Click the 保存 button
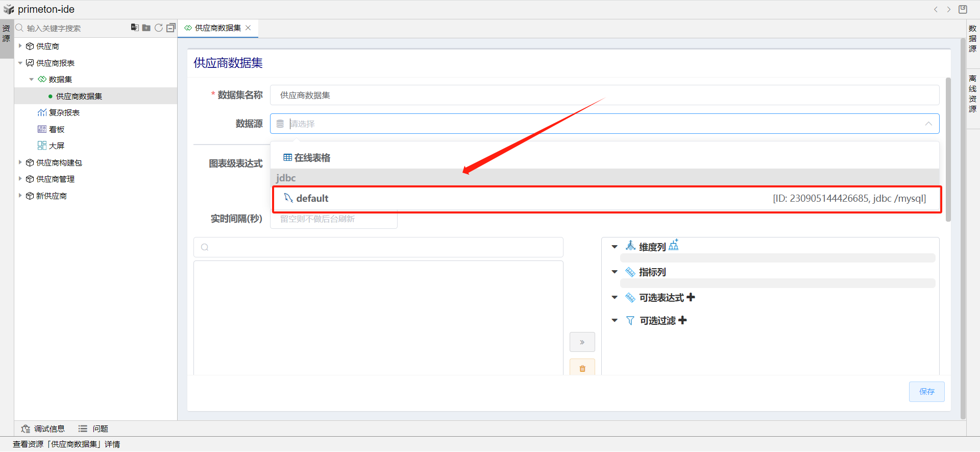 (x=926, y=391)
